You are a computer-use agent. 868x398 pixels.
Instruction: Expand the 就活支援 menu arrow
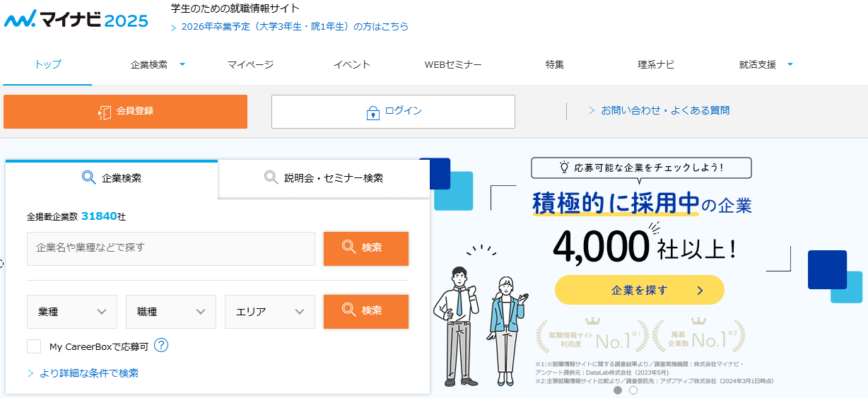pos(790,64)
